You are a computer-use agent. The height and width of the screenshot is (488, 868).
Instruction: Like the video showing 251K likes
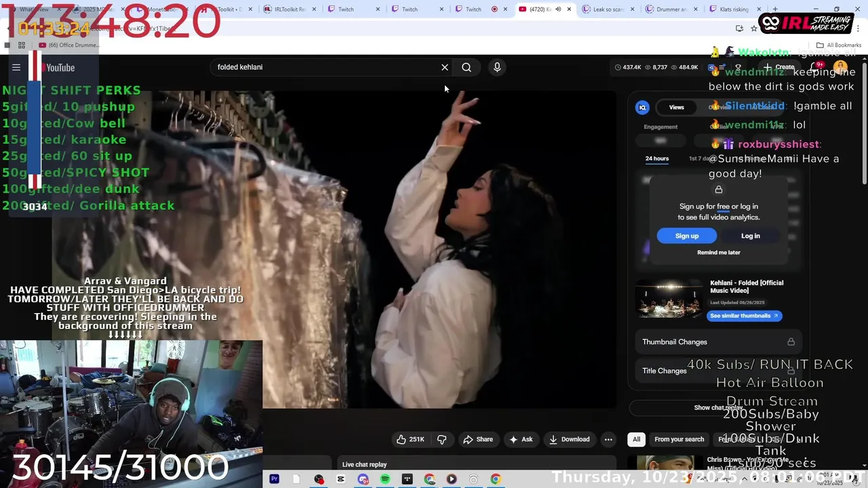(x=410, y=439)
